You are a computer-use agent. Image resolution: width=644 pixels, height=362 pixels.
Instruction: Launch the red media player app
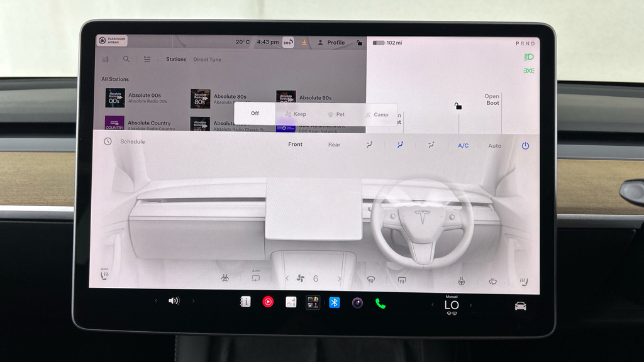point(268,302)
